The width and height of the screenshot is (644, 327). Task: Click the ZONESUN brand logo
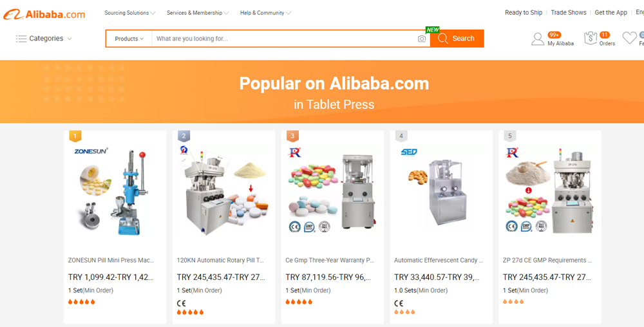click(91, 151)
